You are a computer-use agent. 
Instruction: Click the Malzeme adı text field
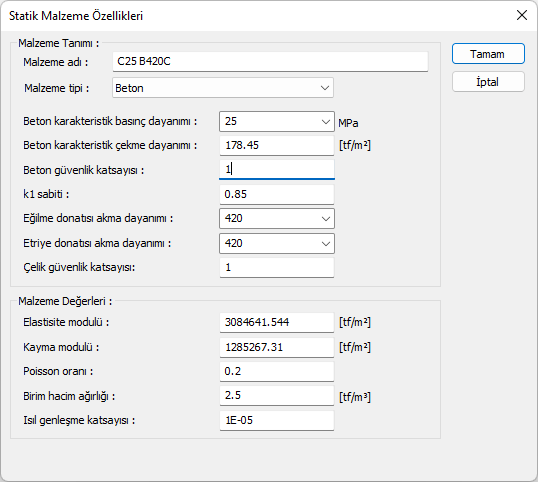pyautogui.click(x=270, y=62)
